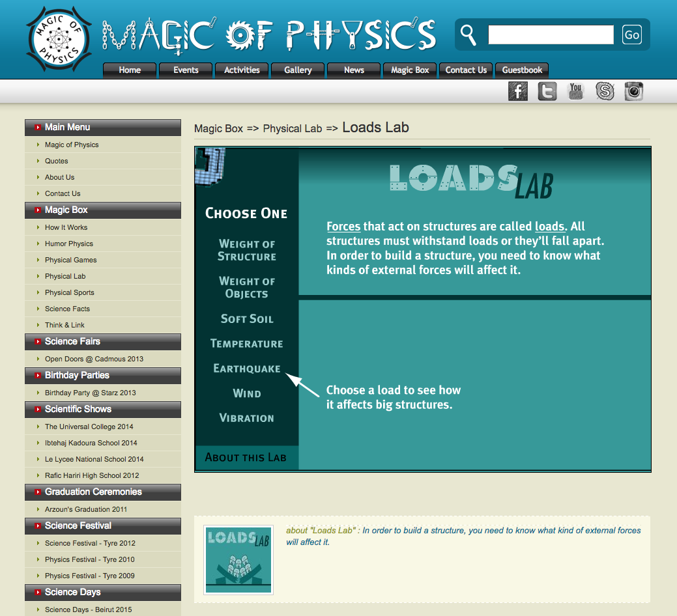This screenshot has width=677, height=616.
Task: Click the Magic of Physics atom logo
Action: pyautogui.click(x=58, y=38)
